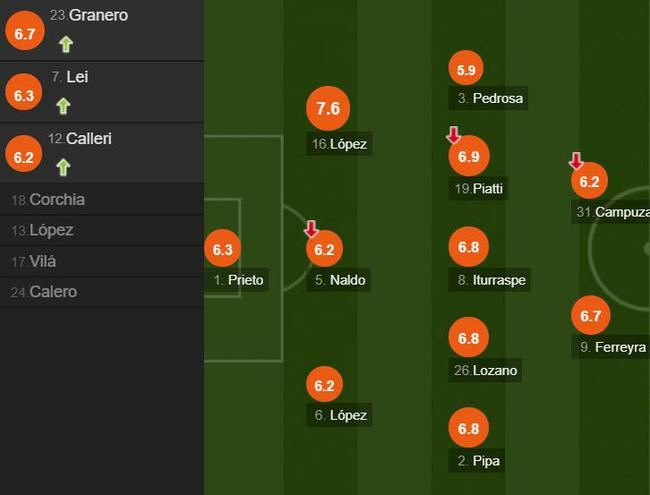
Task: Click red sub-off arrow above Piatti
Action: click(x=452, y=135)
